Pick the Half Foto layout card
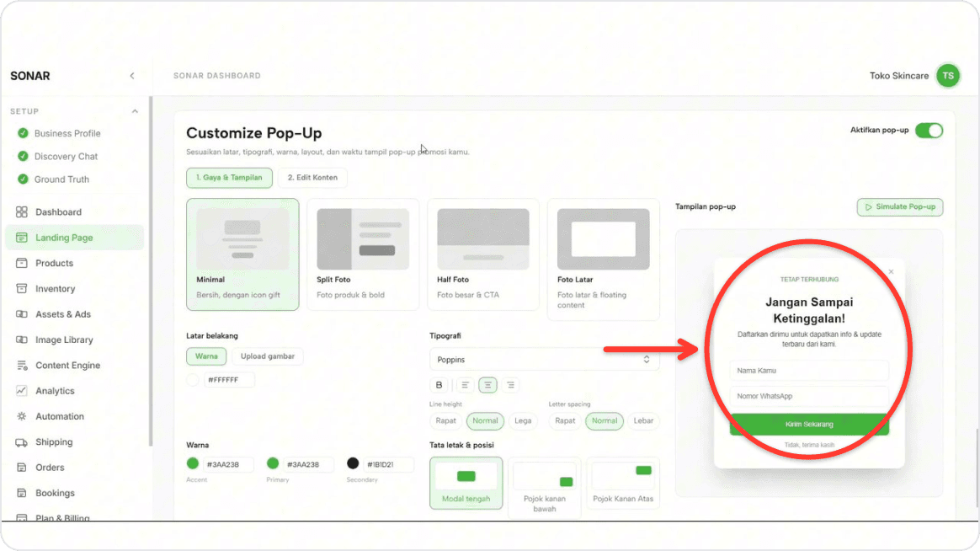 point(483,254)
